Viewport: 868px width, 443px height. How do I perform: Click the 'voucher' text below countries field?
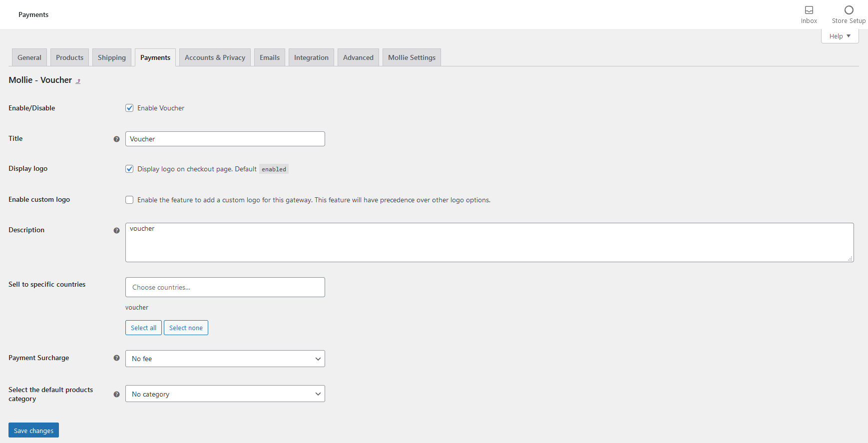click(x=137, y=308)
